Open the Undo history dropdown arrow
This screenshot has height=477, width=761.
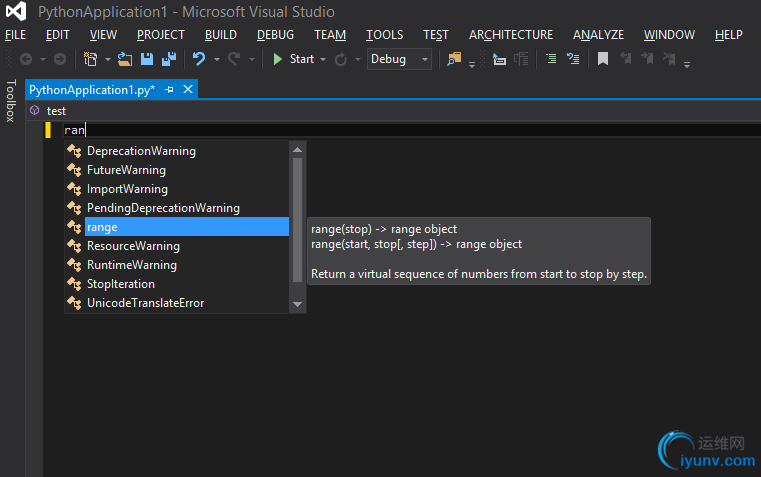coord(217,60)
